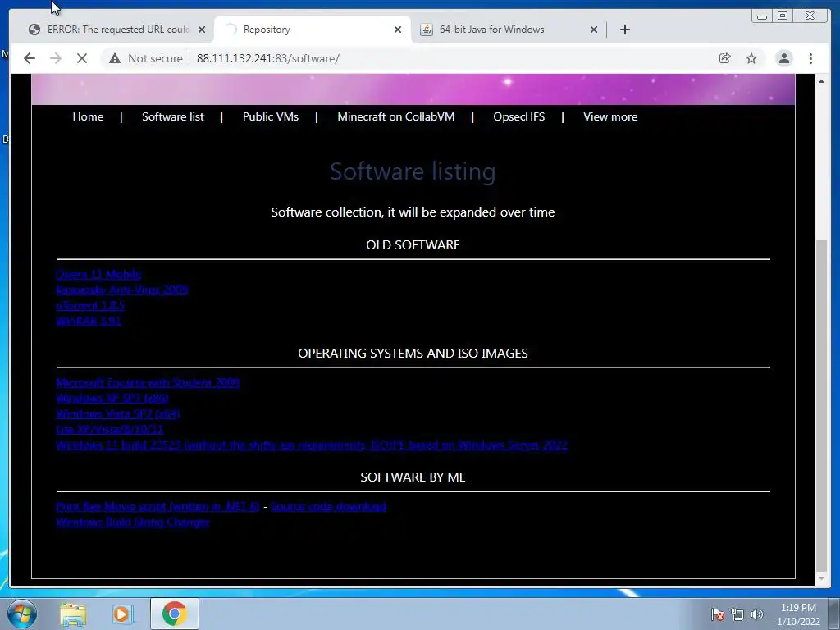Open the Windows 11 build 22523 link
The image size is (840, 630).
click(312, 445)
